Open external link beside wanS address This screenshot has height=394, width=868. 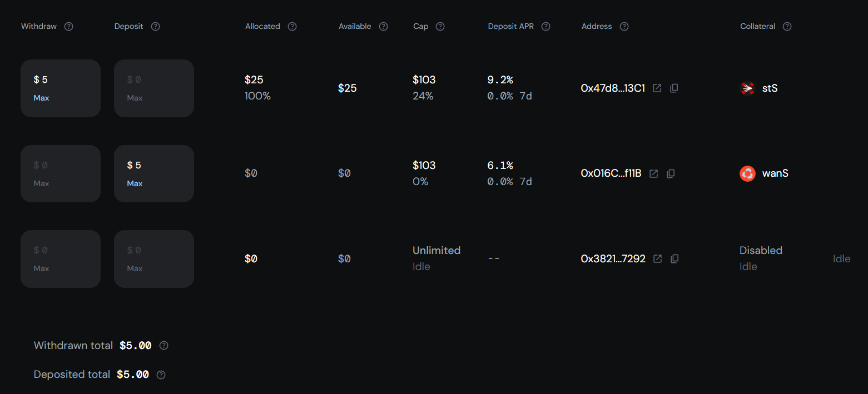653,173
